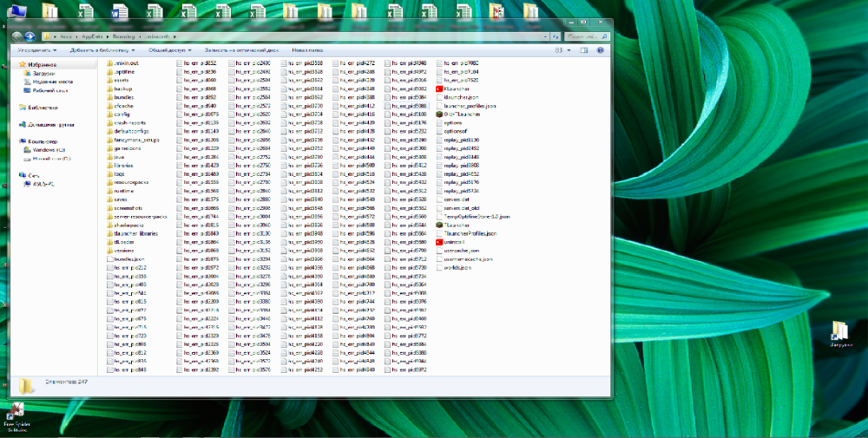The width and height of the screenshot is (868, 438).
Task: Open Библиотеки in the navigation pane
Action: tap(43, 108)
